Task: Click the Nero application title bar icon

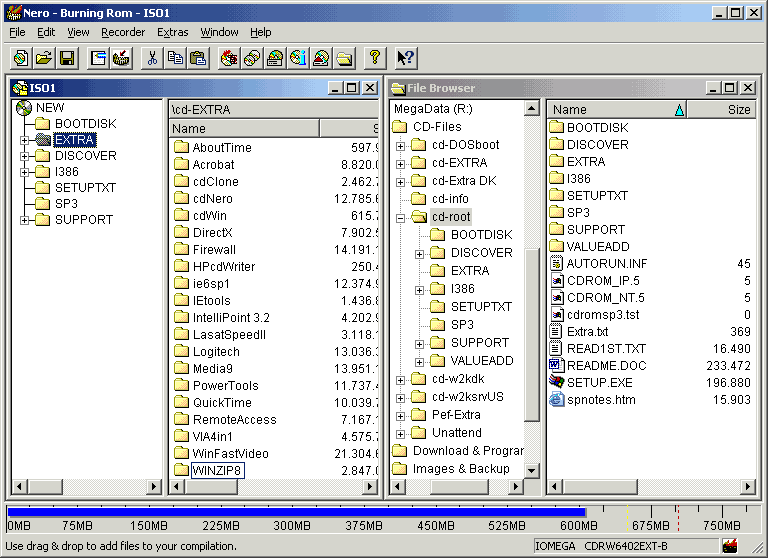Action: (x=13, y=13)
